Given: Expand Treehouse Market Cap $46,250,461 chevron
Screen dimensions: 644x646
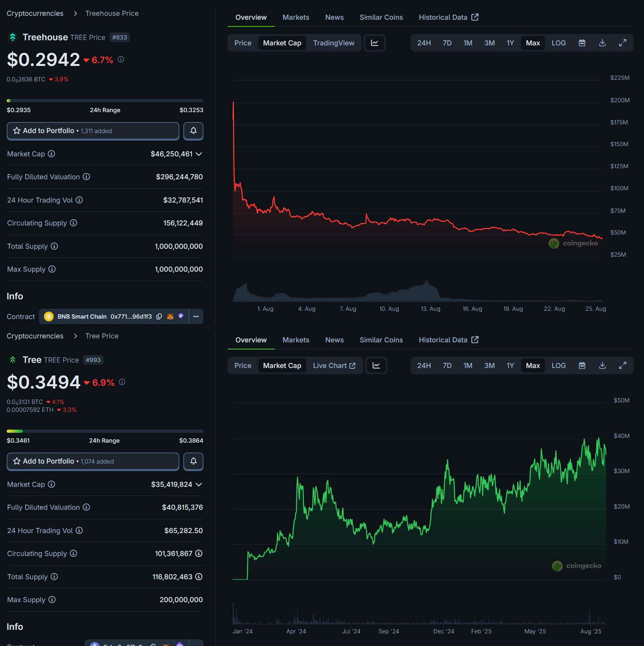Looking at the screenshot, I should pos(199,154).
